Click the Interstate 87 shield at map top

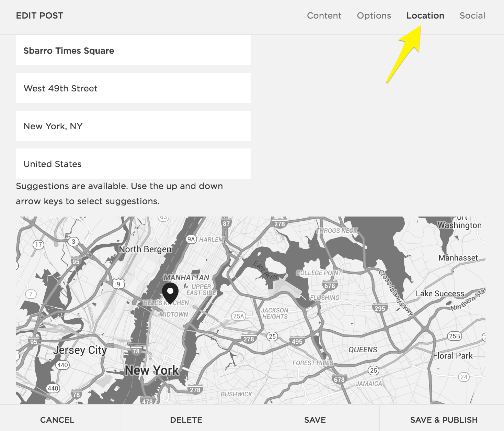pyautogui.click(x=226, y=223)
